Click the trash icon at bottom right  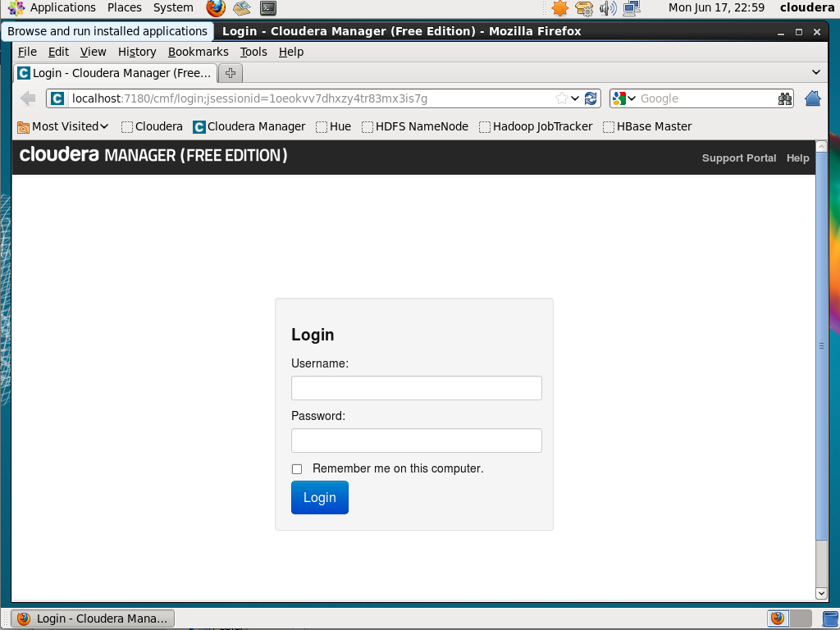click(x=830, y=619)
